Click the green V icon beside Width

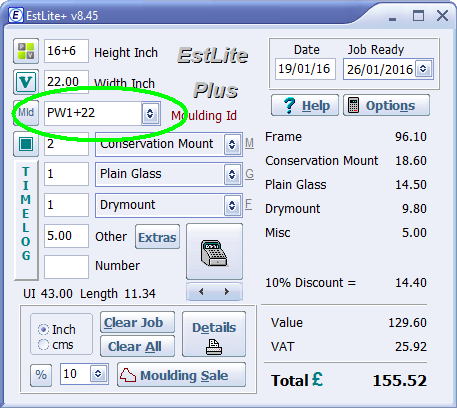(26, 82)
